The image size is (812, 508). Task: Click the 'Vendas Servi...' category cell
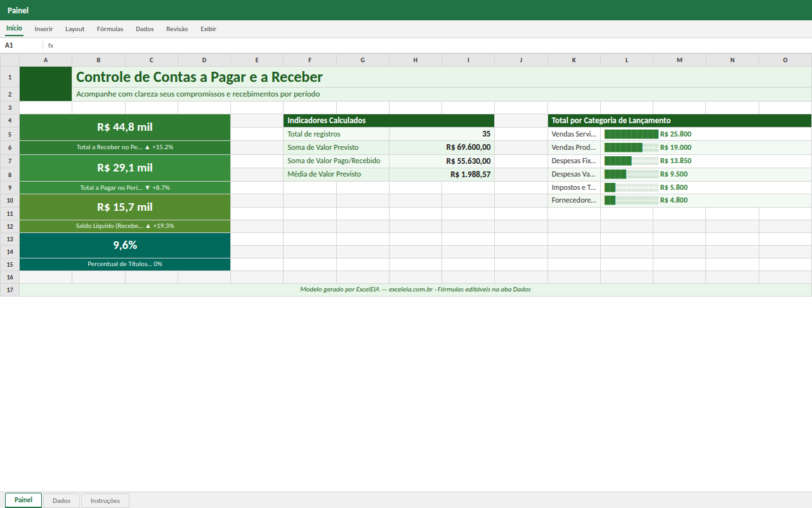(x=574, y=134)
